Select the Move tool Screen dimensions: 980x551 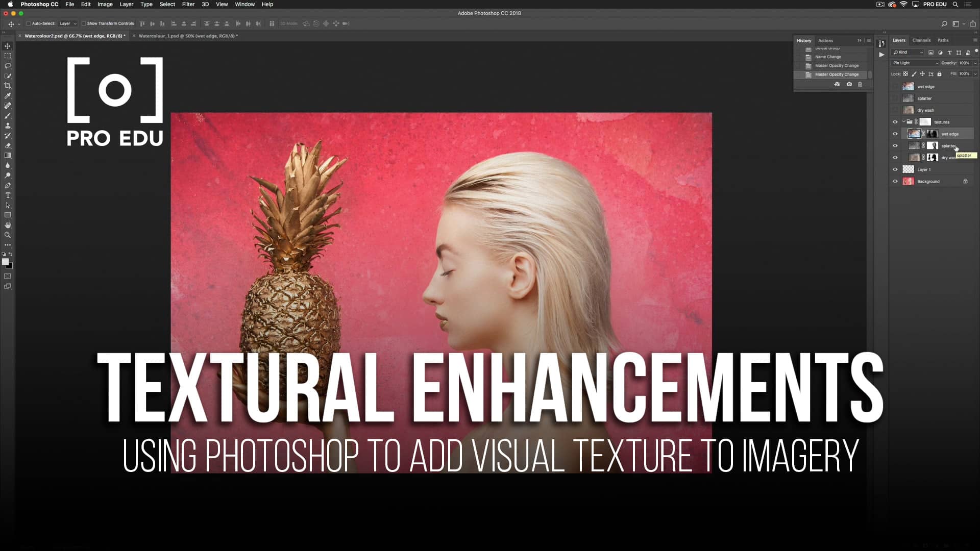point(8,46)
